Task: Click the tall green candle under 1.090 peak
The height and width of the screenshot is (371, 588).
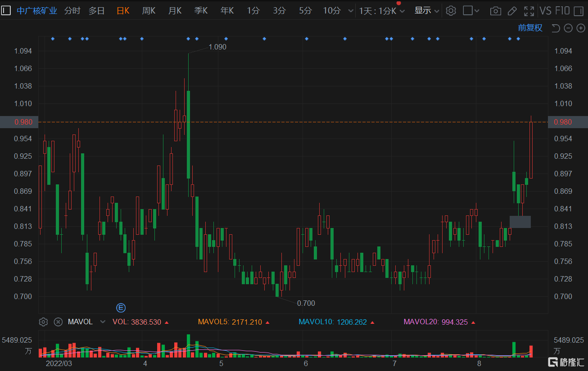Action: 188,134
